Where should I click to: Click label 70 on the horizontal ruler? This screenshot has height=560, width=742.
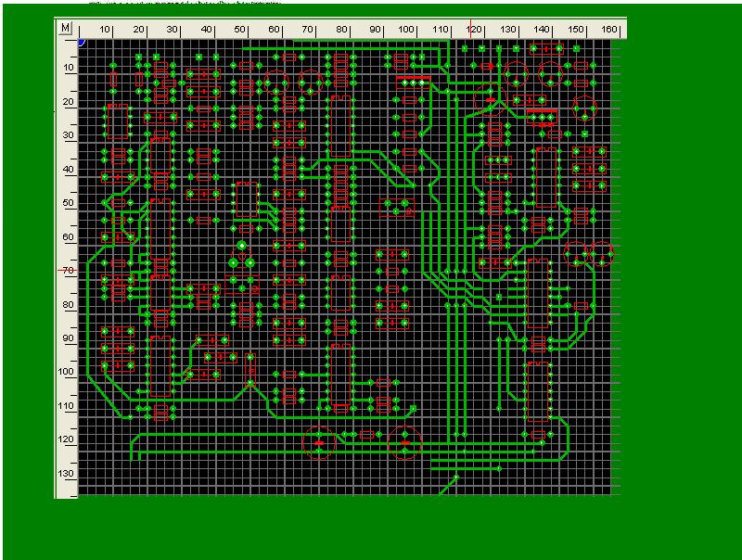308,30
